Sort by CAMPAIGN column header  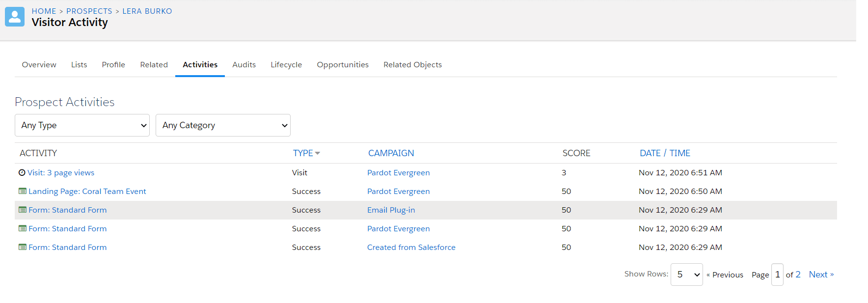391,153
